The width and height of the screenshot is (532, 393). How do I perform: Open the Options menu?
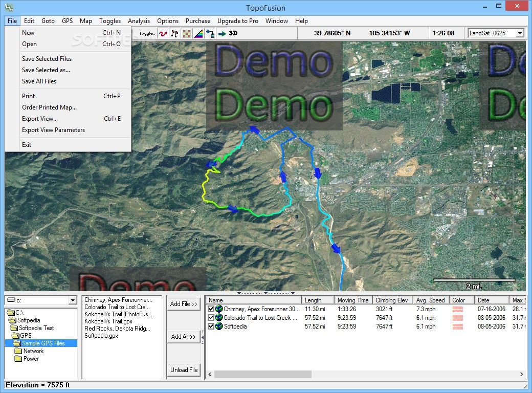coord(168,20)
